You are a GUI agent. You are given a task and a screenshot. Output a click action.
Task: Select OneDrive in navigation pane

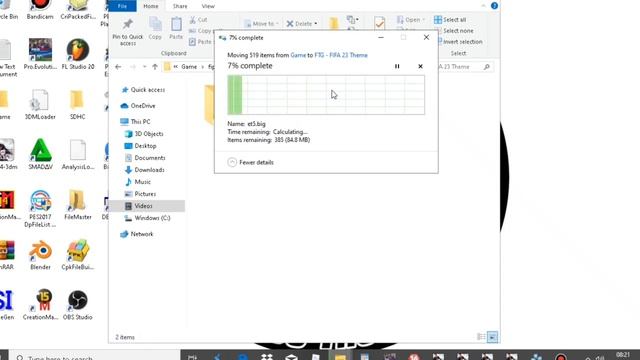coord(138,106)
